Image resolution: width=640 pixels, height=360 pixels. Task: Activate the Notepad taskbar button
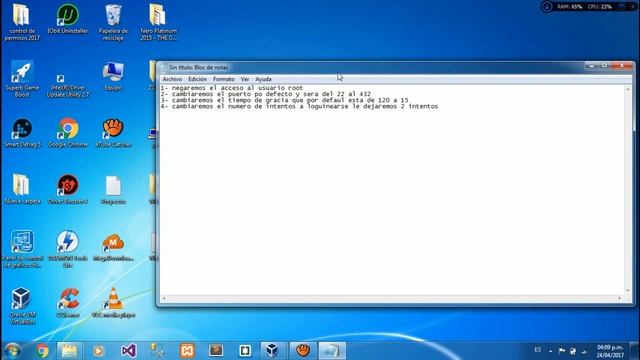point(332,351)
